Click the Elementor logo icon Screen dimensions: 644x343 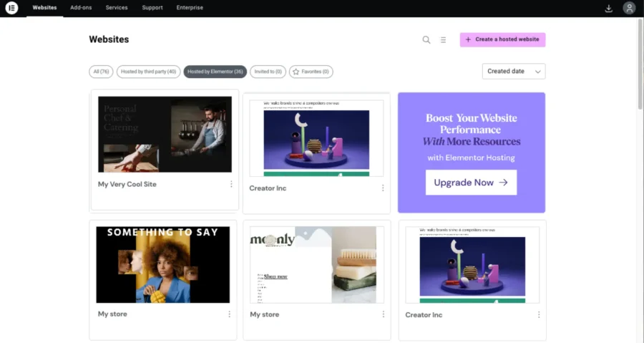coord(11,8)
